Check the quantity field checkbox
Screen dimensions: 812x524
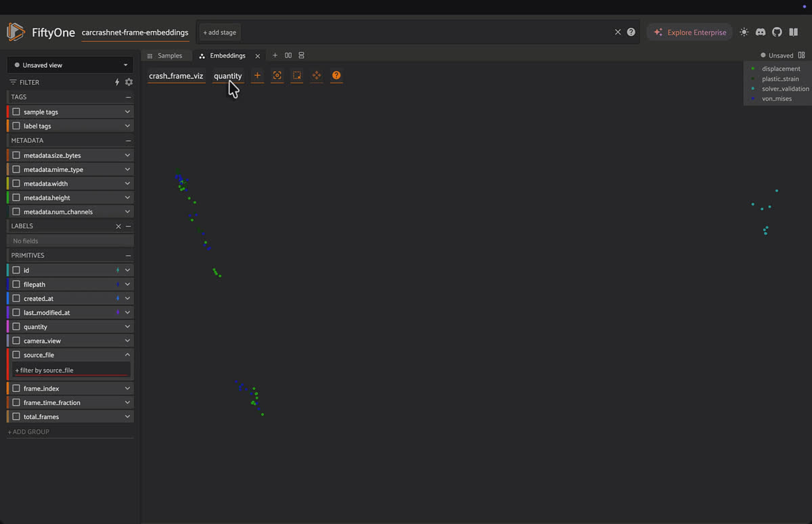16,326
